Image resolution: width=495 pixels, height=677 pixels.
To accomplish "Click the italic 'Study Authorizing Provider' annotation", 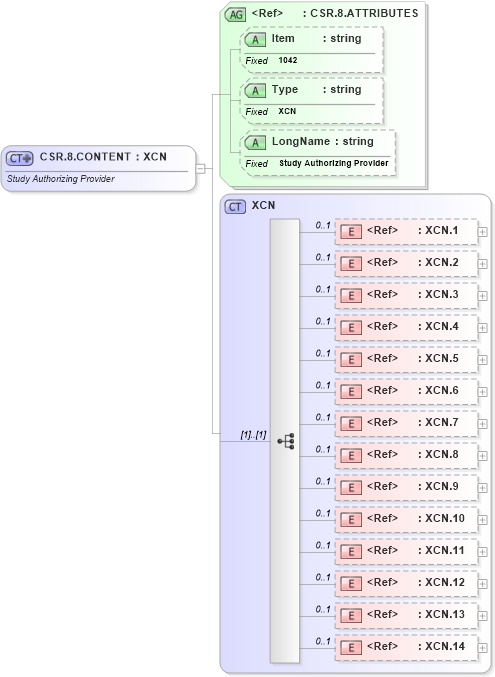I will tap(60, 179).
